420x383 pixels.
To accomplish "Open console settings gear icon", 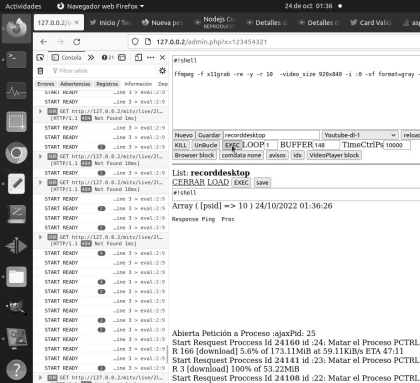I will (162, 71).
